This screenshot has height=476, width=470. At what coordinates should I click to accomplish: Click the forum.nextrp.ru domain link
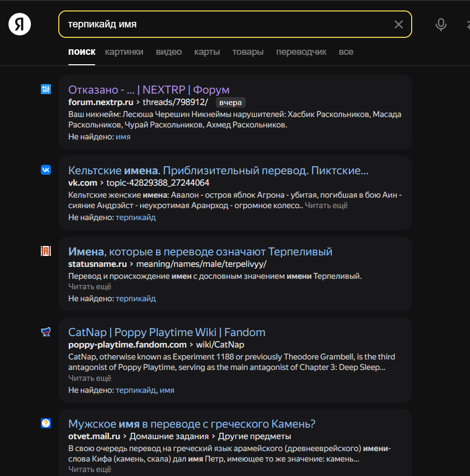pos(101,102)
